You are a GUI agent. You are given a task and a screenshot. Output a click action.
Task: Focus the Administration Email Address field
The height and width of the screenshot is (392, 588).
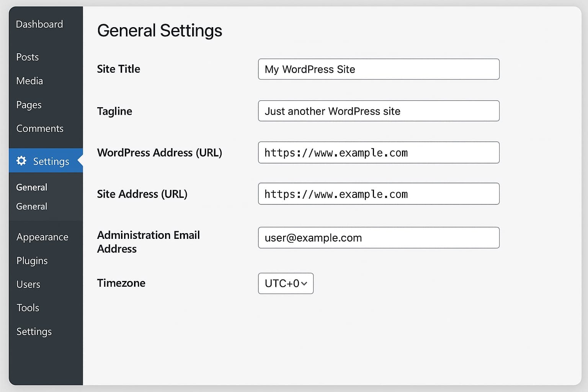[x=378, y=238]
